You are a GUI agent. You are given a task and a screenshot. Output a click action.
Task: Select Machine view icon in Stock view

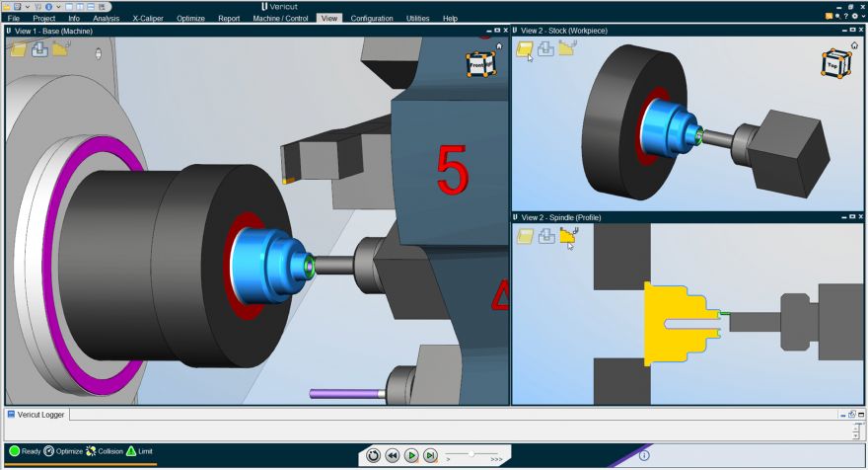[x=545, y=48]
